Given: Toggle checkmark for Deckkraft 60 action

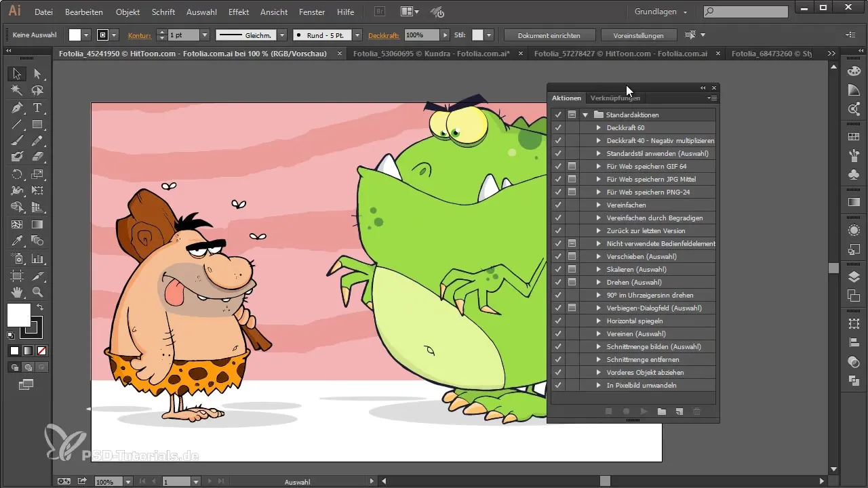Looking at the screenshot, I should [558, 127].
